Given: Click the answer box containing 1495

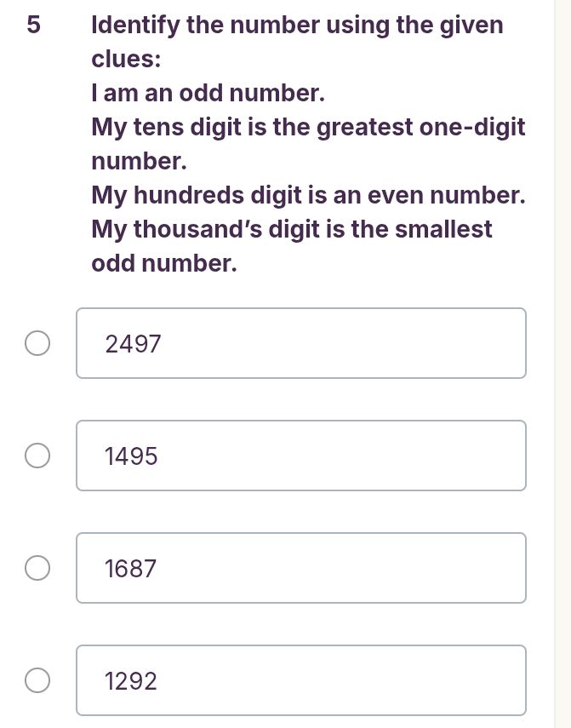Looking at the screenshot, I should (301, 456).
